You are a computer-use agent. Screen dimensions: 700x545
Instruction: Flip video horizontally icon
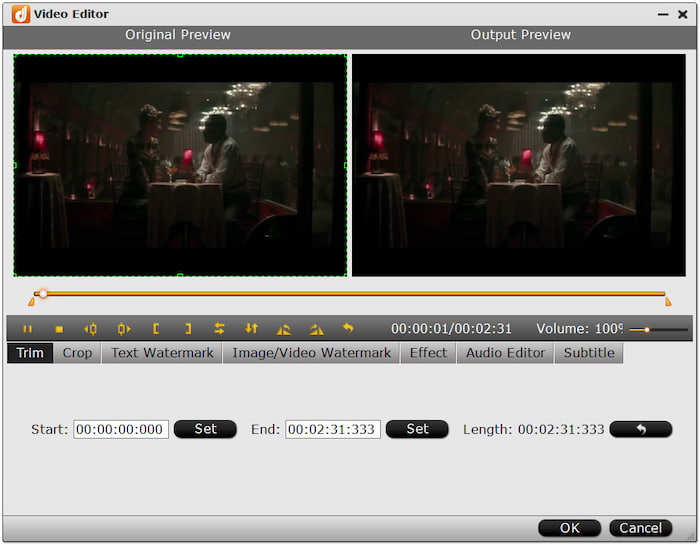coord(219,329)
